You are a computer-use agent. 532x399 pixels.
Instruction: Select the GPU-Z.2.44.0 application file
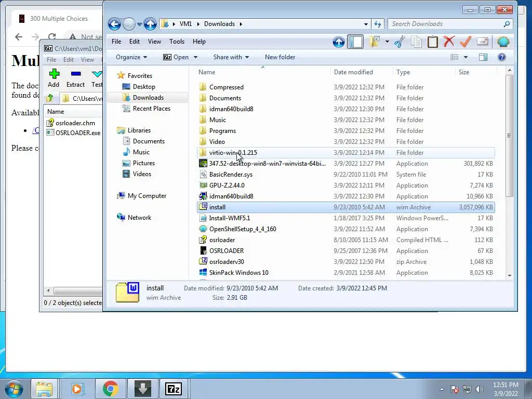point(345,185)
